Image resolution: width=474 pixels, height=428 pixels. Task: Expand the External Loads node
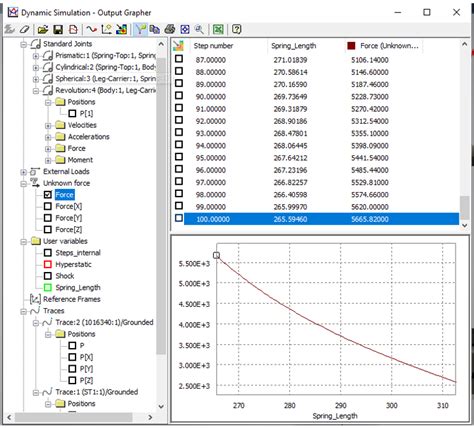click(x=23, y=172)
